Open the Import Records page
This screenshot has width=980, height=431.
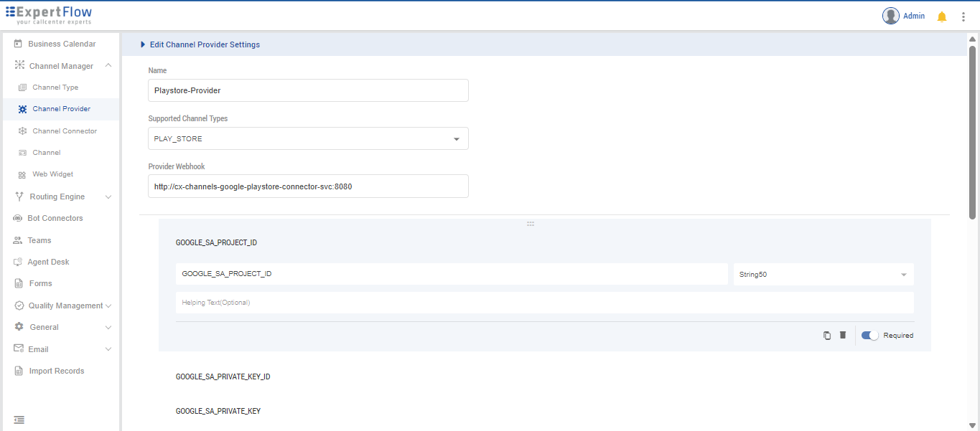coord(56,371)
